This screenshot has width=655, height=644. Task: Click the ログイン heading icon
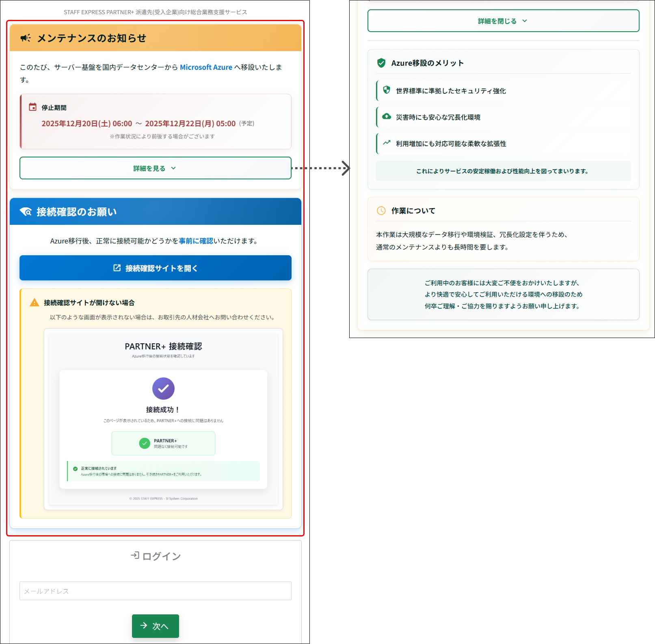coord(135,556)
